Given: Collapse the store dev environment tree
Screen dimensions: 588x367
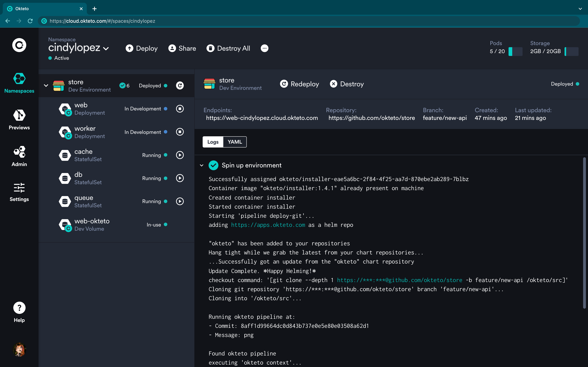Looking at the screenshot, I should [x=46, y=85].
